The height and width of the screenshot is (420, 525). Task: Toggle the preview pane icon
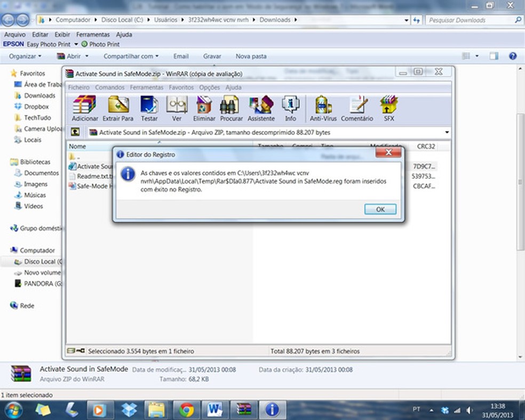[x=494, y=56]
